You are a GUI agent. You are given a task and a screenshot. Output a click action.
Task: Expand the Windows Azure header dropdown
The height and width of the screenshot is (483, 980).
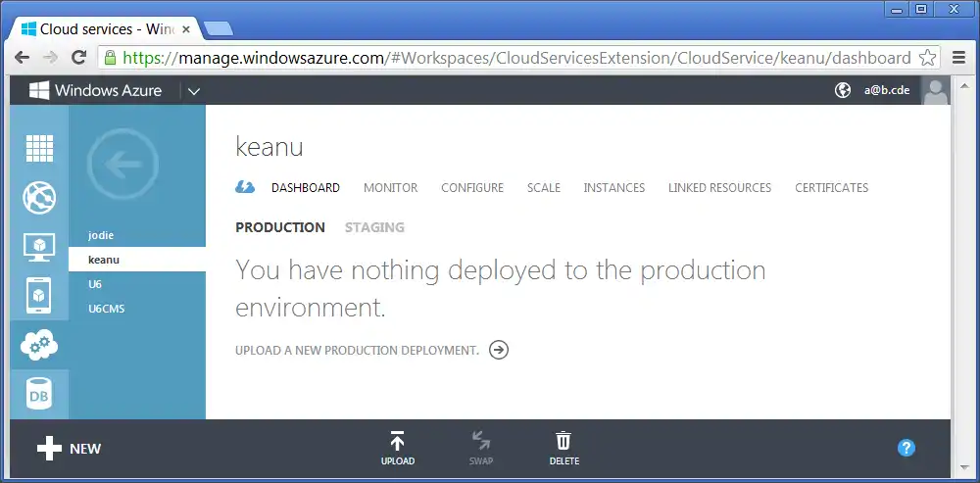pyautogui.click(x=194, y=91)
